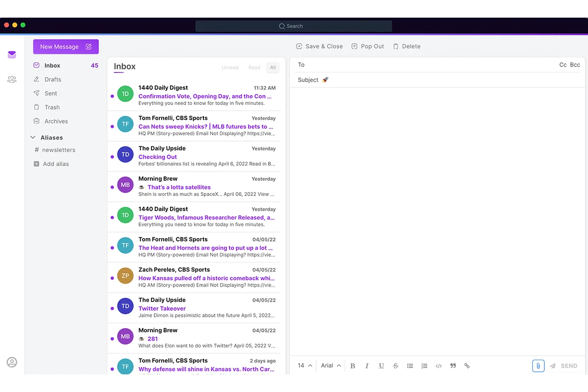Click Save & Close
This screenshot has width=588, height=392.
(319, 47)
